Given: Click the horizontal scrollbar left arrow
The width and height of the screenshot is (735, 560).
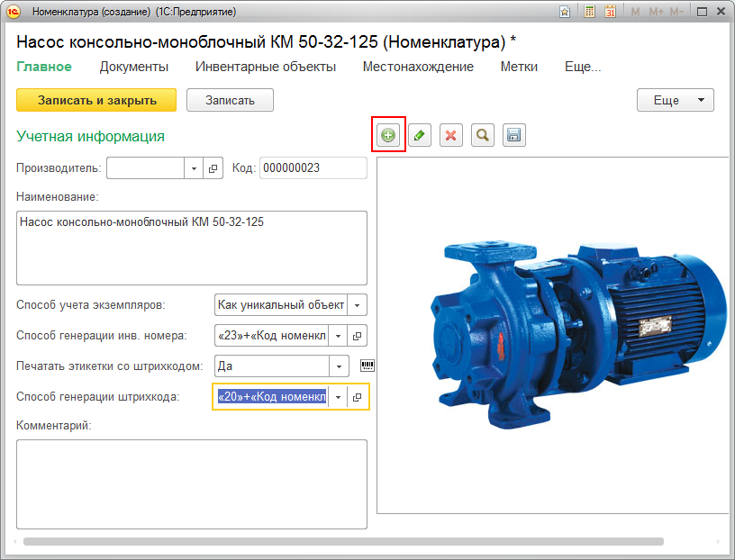Looking at the screenshot, I should click(15, 541).
